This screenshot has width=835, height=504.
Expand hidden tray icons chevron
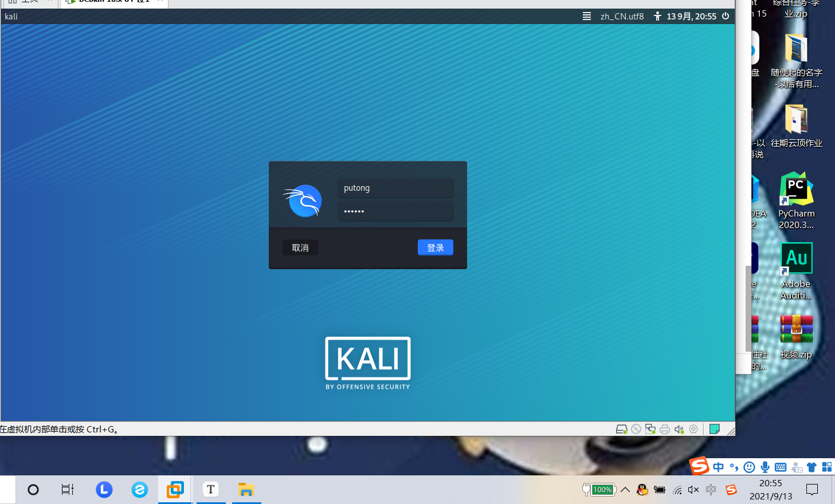coord(625,490)
